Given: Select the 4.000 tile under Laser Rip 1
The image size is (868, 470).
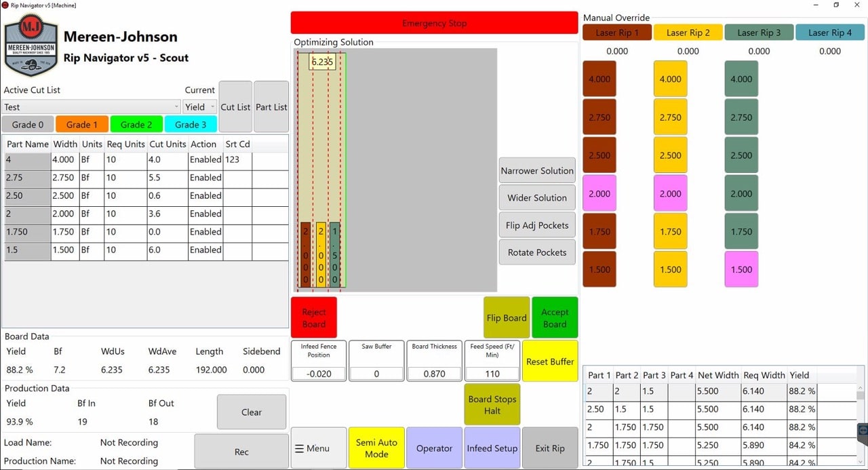Looking at the screenshot, I should (x=599, y=79).
